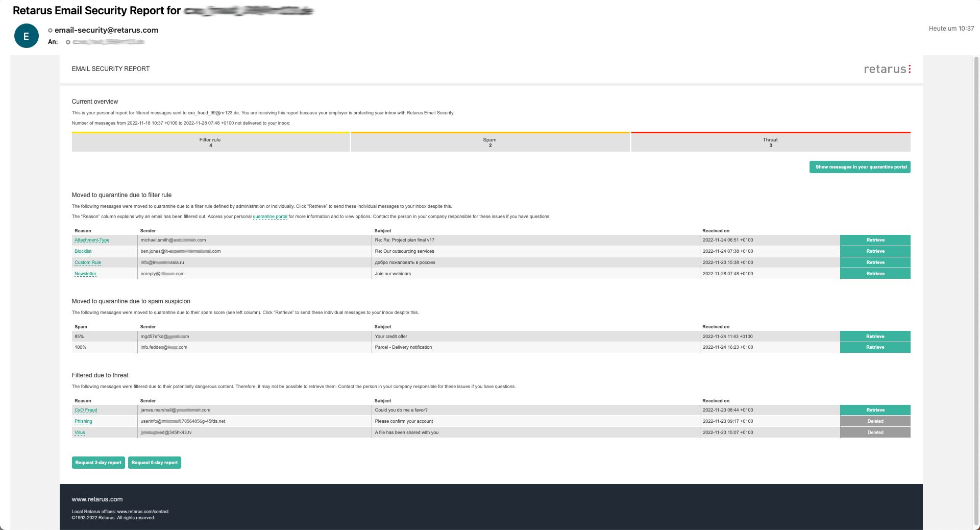Screen dimensions: 980x530
Task: Click sender address email-security@retarus.com
Action: tap(106, 30)
